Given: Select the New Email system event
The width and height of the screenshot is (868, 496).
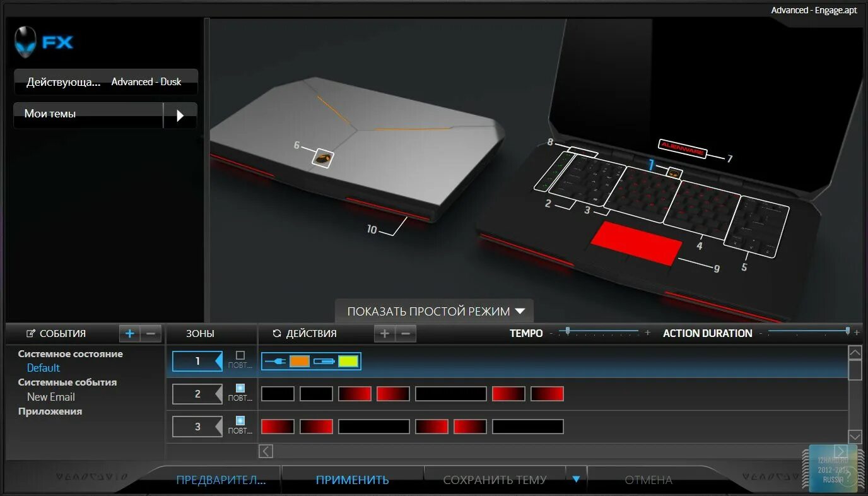Looking at the screenshot, I should [51, 397].
